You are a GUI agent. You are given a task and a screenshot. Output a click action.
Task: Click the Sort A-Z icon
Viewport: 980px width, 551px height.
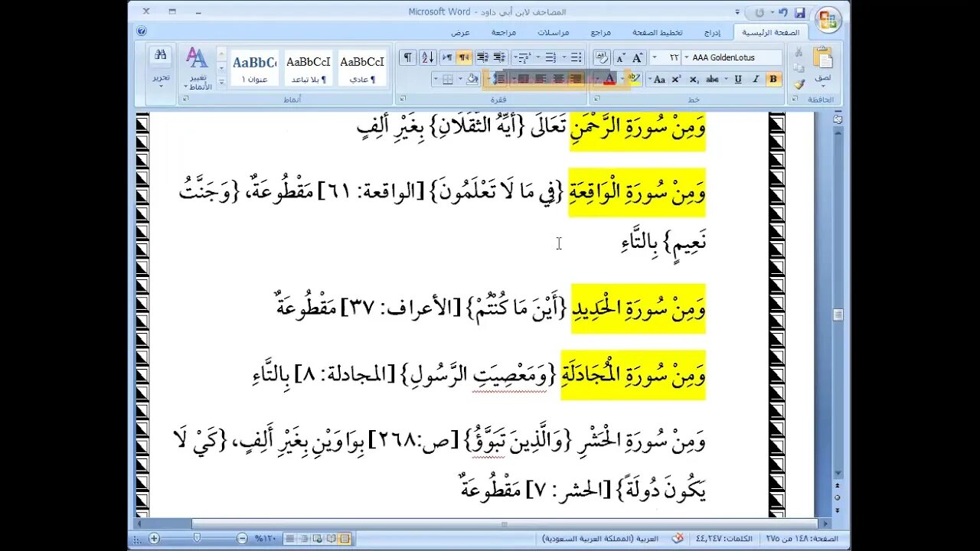pyautogui.click(x=427, y=57)
